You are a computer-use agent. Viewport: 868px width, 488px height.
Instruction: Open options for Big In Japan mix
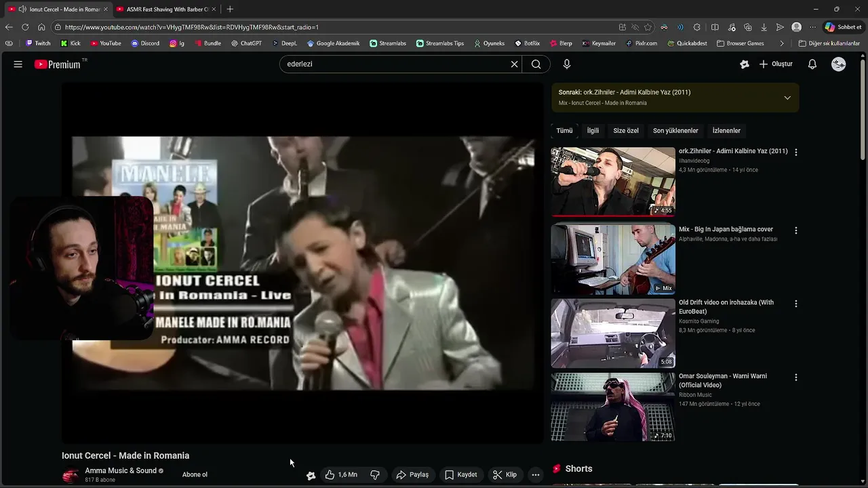click(x=796, y=230)
